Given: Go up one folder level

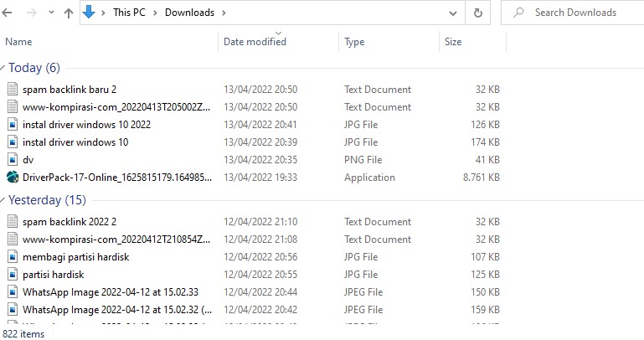Looking at the screenshot, I should [x=68, y=13].
